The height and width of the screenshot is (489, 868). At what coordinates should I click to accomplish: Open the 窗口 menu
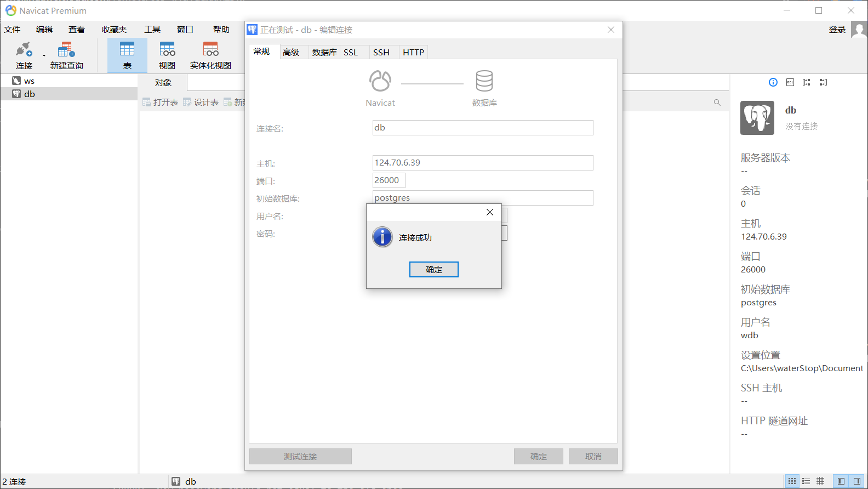point(185,30)
